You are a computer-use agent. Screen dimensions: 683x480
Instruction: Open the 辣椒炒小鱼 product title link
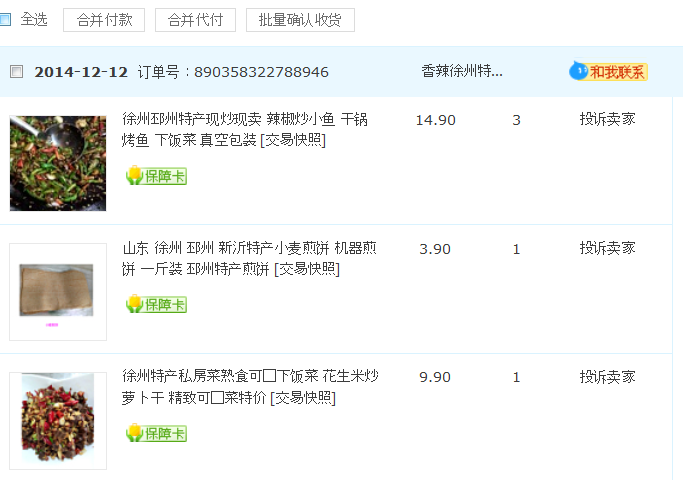click(245, 129)
